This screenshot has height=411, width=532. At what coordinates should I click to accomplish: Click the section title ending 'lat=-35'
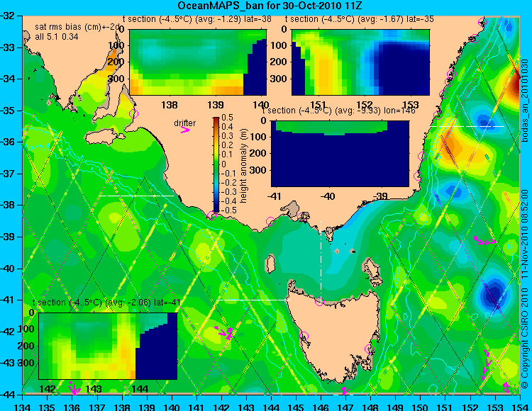coord(360,19)
